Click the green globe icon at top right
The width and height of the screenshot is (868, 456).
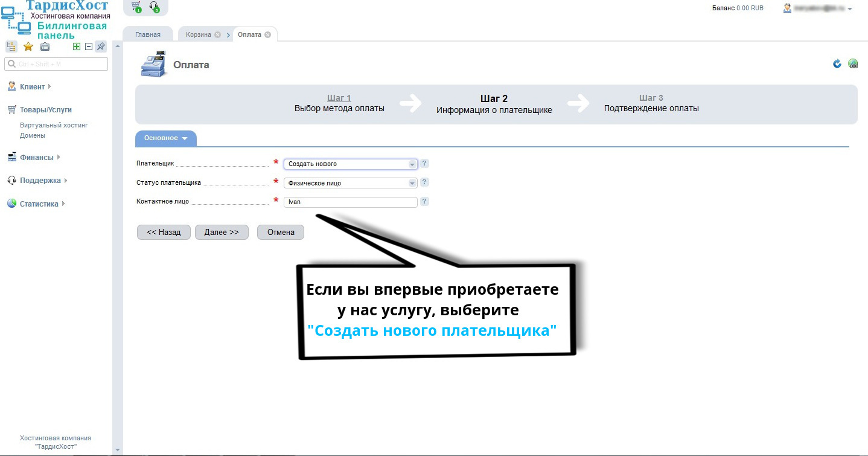coord(853,63)
